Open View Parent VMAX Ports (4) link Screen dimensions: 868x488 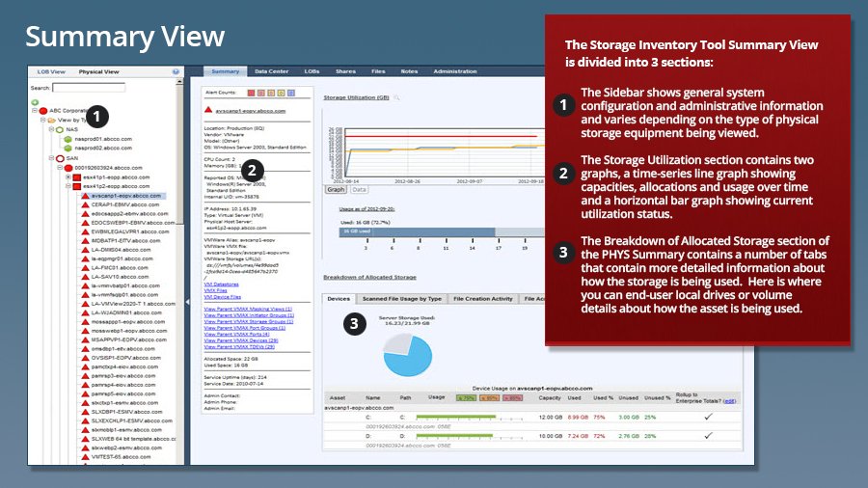coord(236,335)
